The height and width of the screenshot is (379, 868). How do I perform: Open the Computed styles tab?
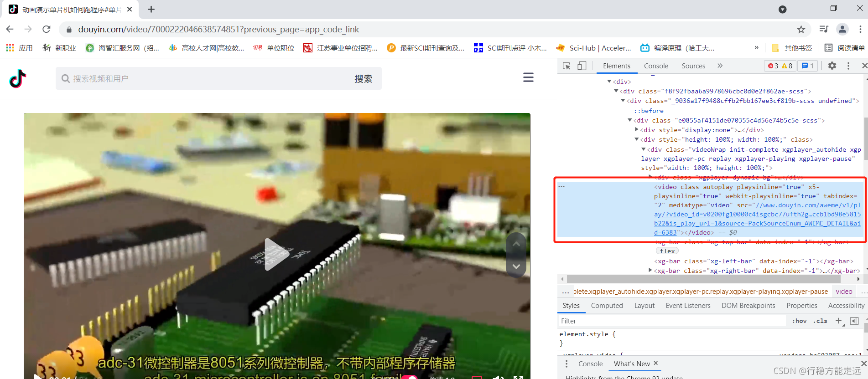[x=607, y=306]
